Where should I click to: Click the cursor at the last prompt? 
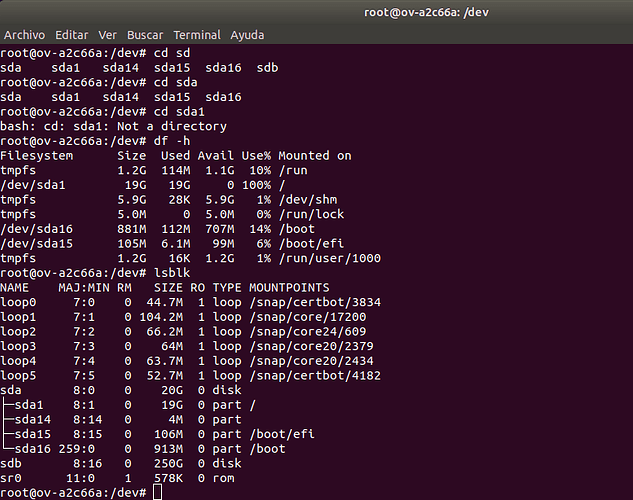point(157,493)
